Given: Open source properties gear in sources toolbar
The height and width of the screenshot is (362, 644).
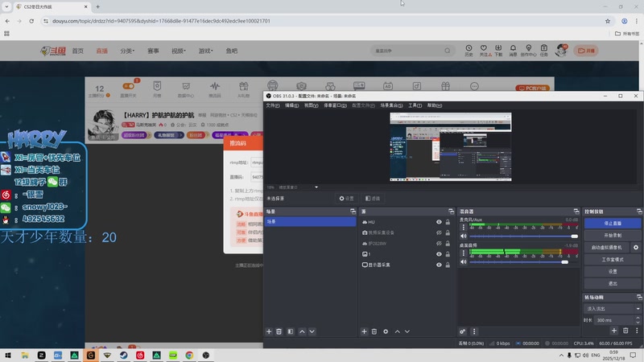Looking at the screenshot, I should click(x=386, y=331).
